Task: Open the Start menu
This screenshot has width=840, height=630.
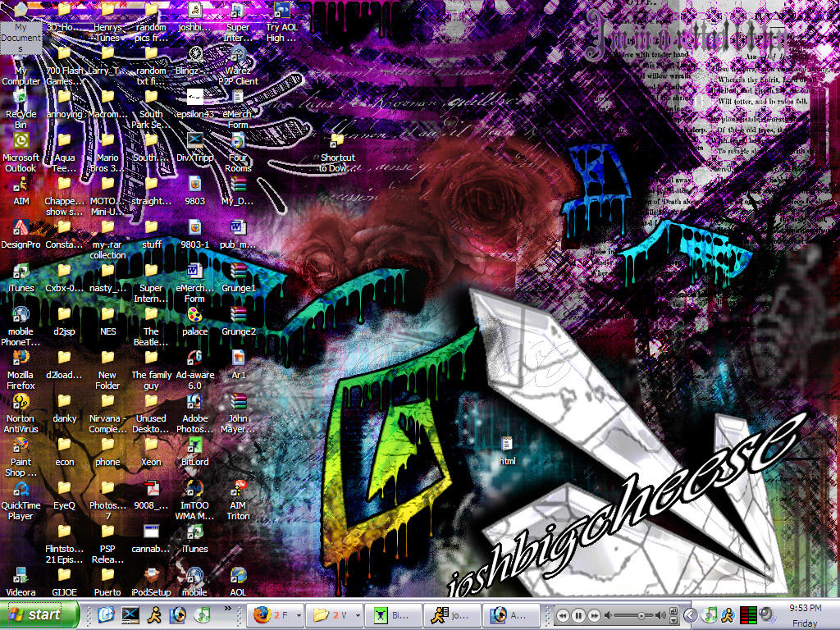Action: click(37, 614)
